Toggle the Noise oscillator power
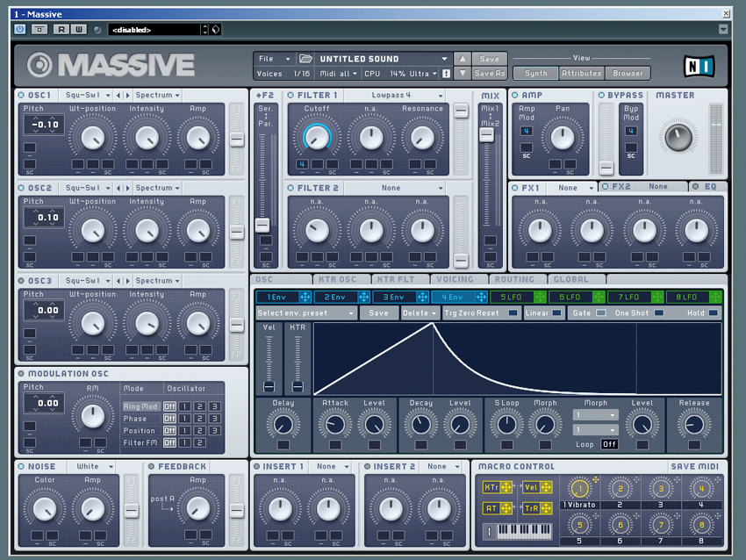The width and height of the screenshot is (746, 560). 21,466
